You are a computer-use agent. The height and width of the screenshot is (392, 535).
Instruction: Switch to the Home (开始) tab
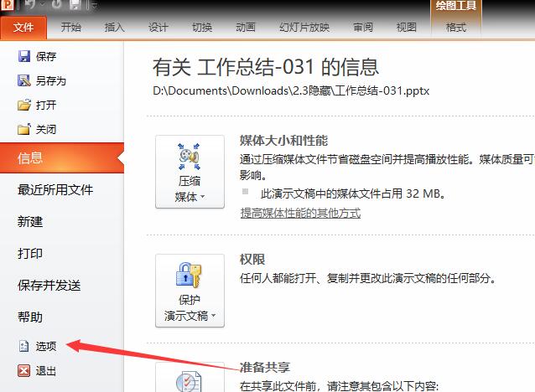pyautogui.click(x=71, y=28)
